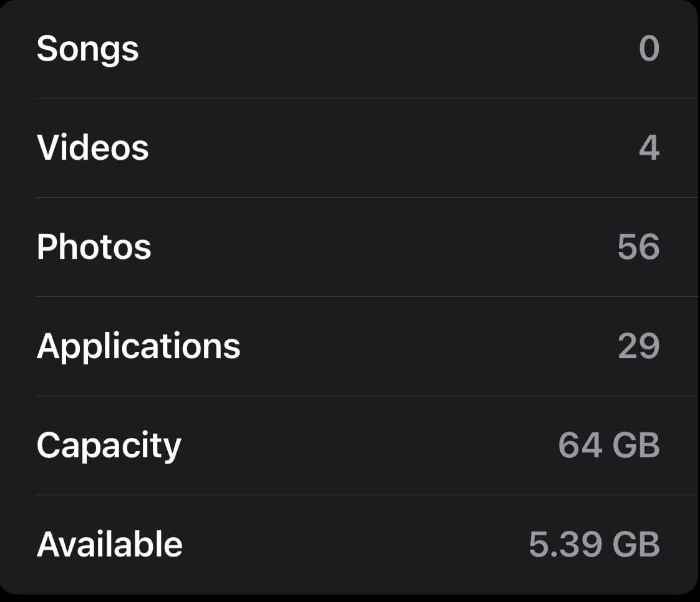
Task: Select the Applications count value 29
Action: tap(638, 346)
